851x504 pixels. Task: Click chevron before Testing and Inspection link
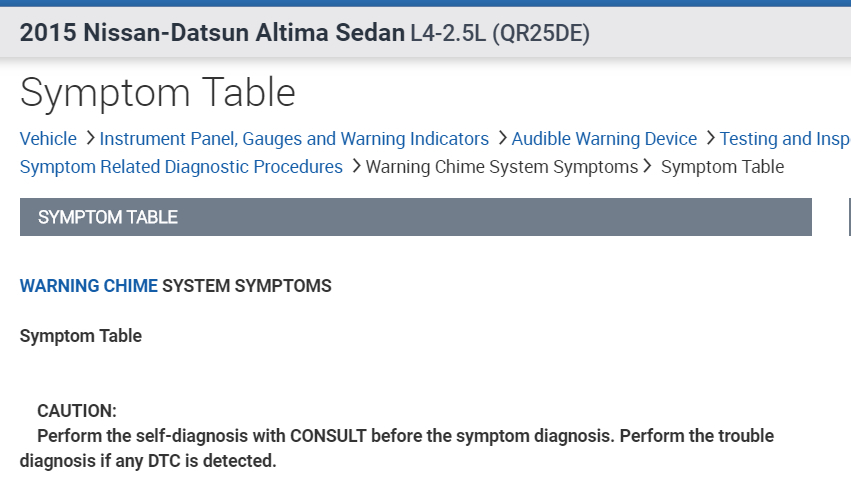pyautogui.click(x=710, y=139)
